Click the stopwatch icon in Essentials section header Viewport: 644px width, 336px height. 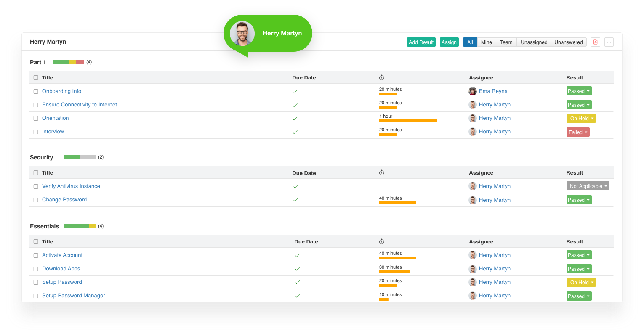[381, 241]
